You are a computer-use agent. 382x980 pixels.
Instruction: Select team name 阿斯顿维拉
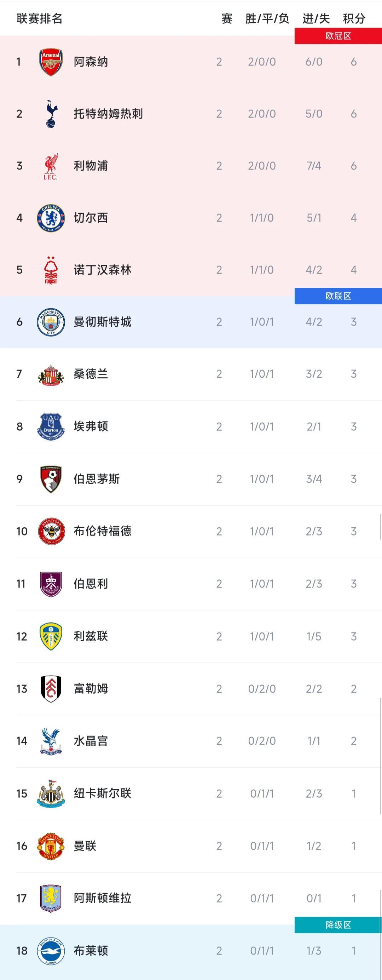point(103,898)
